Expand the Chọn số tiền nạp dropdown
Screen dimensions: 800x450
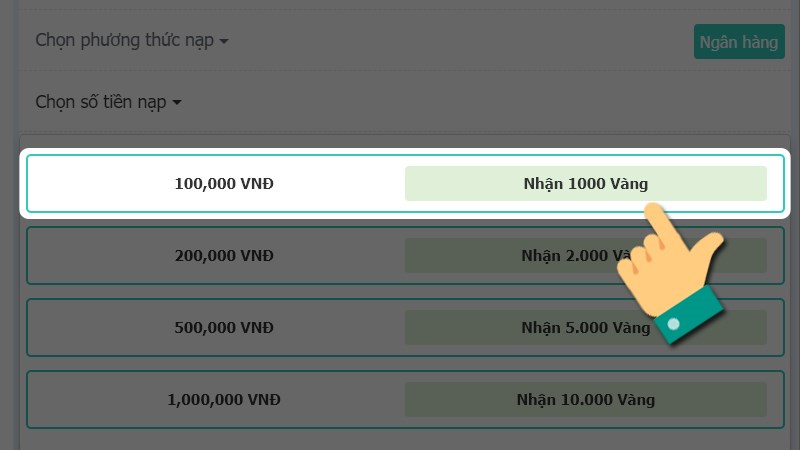[x=108, y=102]
